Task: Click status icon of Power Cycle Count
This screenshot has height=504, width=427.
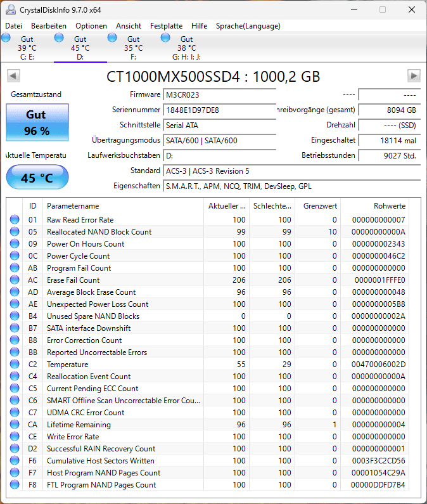Action: (x=15, y=255)
